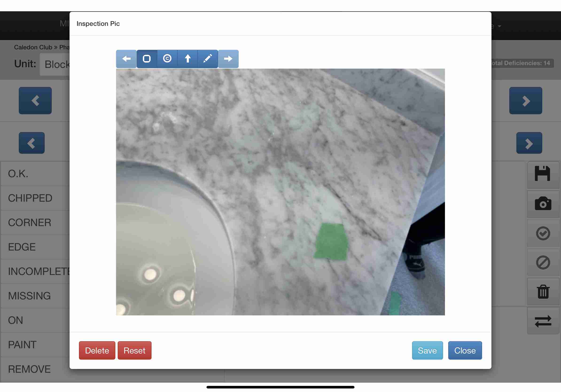The image size is (561, 392).
Task: Select the MISSING option in the list
Action: 35,296
